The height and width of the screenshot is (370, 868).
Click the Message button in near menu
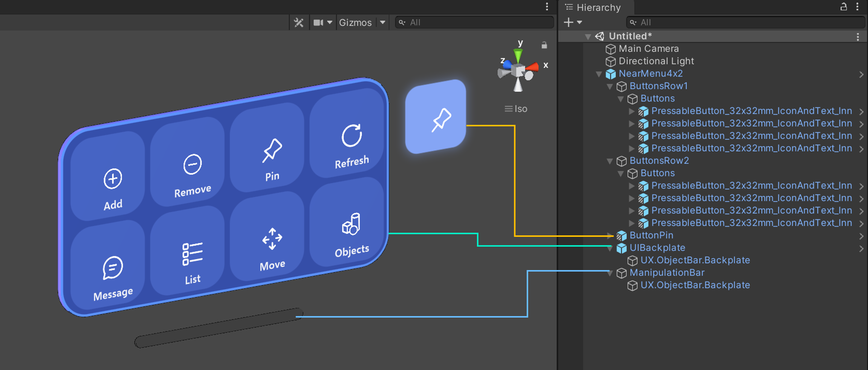pyautogui.click(x=108, y=265)
